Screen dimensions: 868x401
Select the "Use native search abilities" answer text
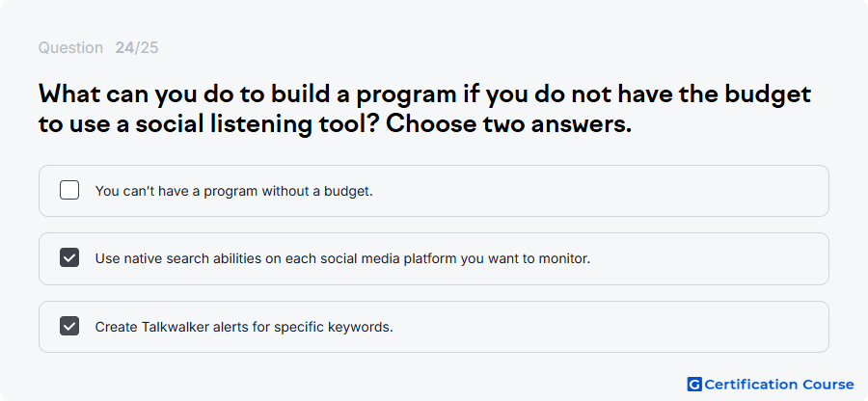tap(342, 259)
